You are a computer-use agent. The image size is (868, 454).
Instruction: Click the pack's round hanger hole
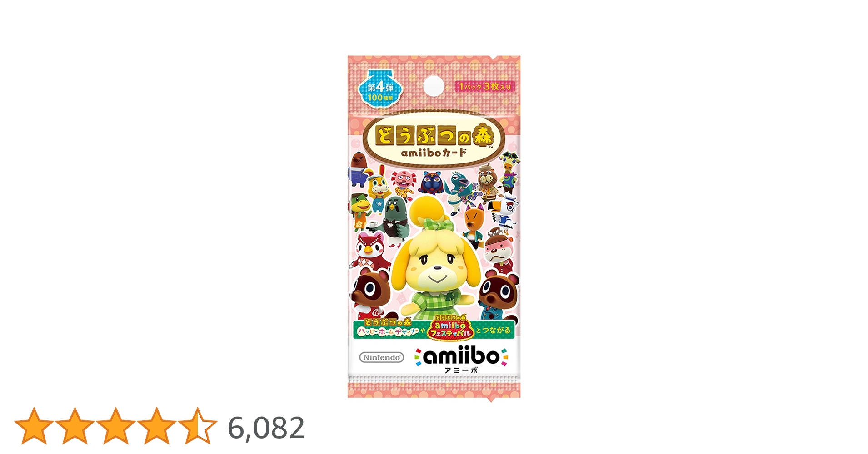tap(434, 86)
